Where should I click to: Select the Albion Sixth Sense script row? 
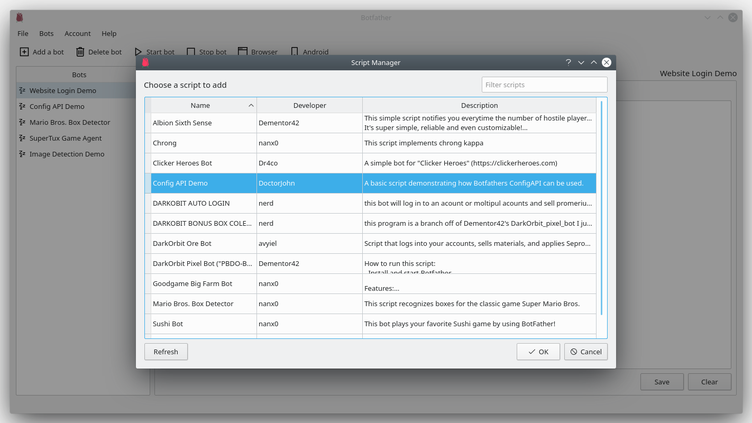coord(200,123)
